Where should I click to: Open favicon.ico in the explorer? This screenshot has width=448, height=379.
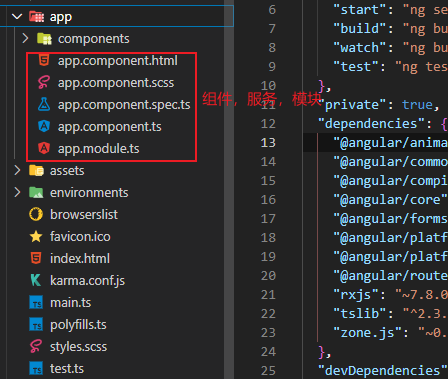point(80,237)
